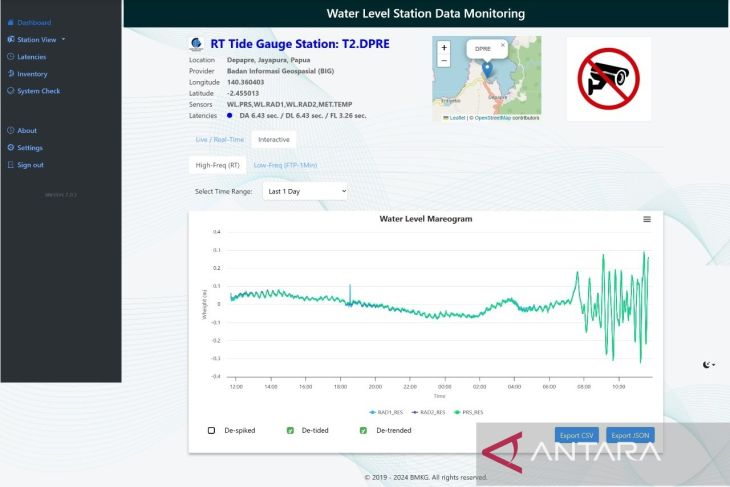Click the globe logo beside station title
The image size is (730, 487).
coord(196,44)
